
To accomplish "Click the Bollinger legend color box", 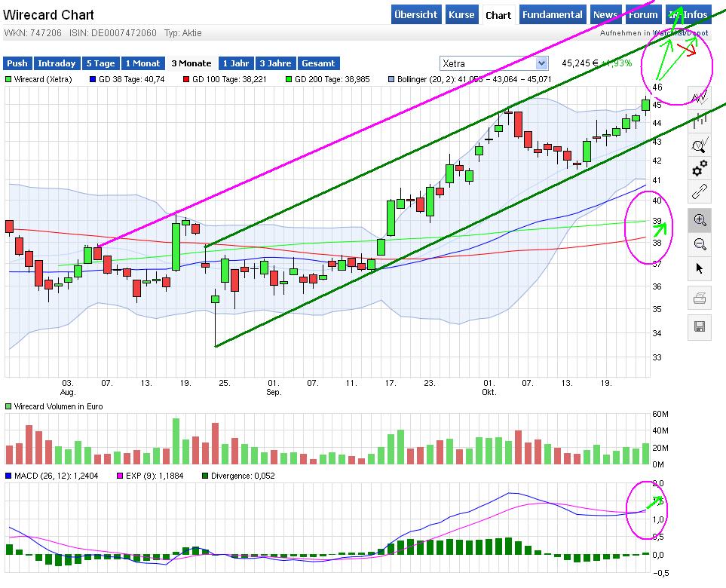I will click(391, 80).
